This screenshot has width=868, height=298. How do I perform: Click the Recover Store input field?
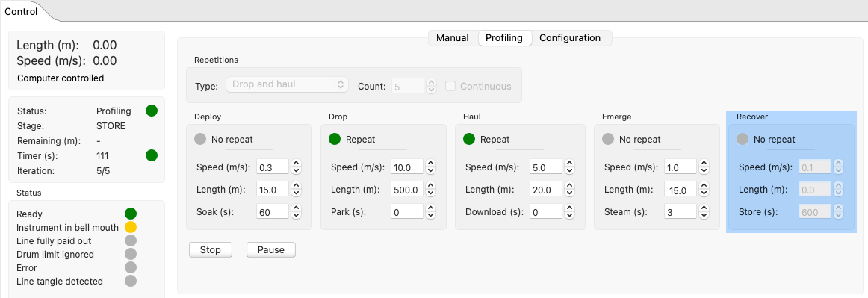coord(814,211)
